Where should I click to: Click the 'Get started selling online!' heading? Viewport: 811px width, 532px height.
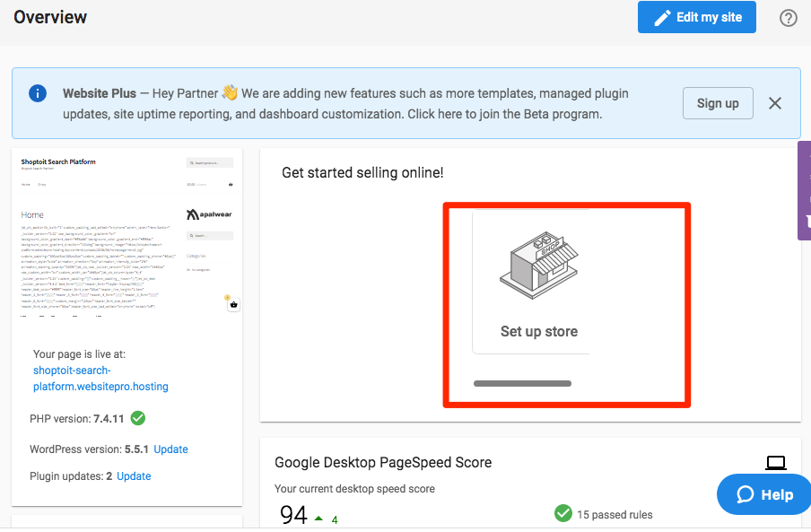(x=362, y=172)
